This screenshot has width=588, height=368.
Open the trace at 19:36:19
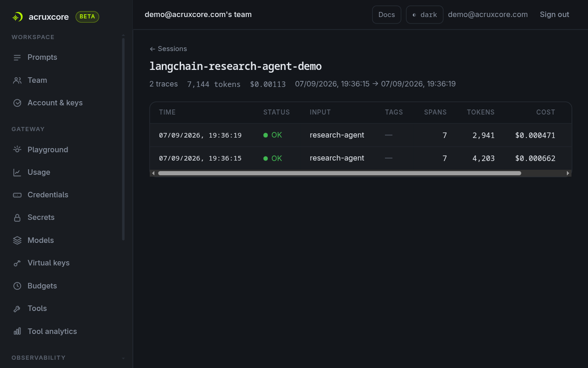361,135
